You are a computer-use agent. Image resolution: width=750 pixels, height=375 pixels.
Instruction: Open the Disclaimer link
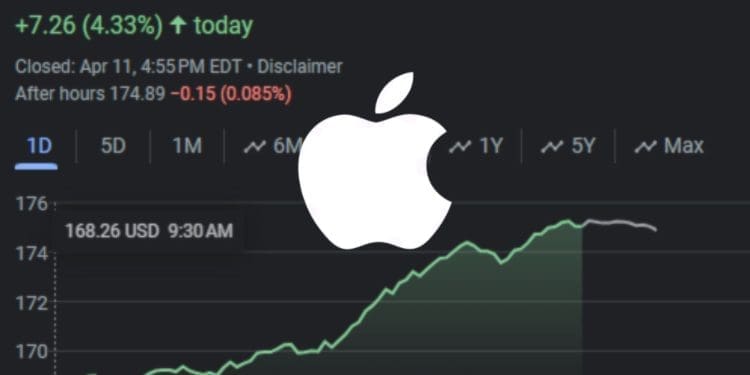(300, 66)
